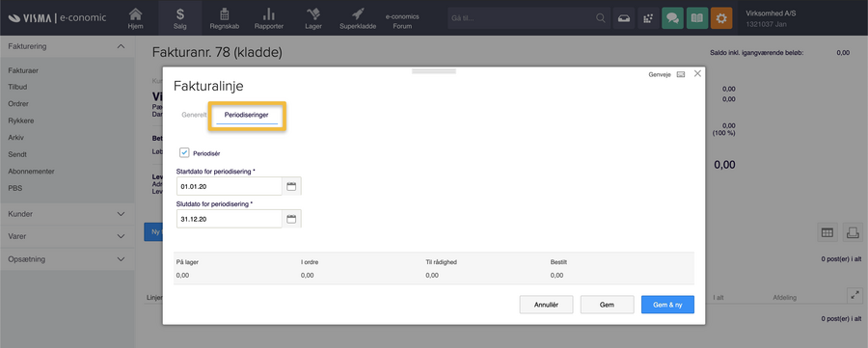Viewport: 868px width, 348px height.
Task: Open PBS in the sidebar
Action: pyautogui.click(x=14, y=188)
